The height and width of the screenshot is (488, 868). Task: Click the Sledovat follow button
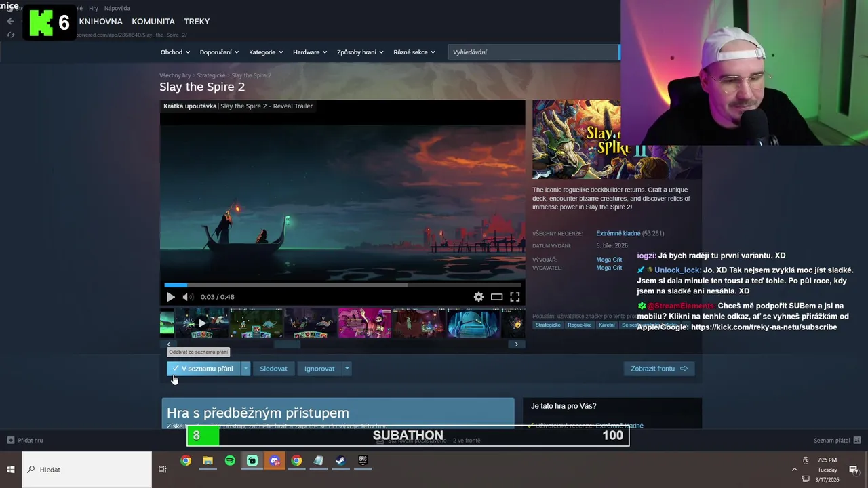click(273, 369)
